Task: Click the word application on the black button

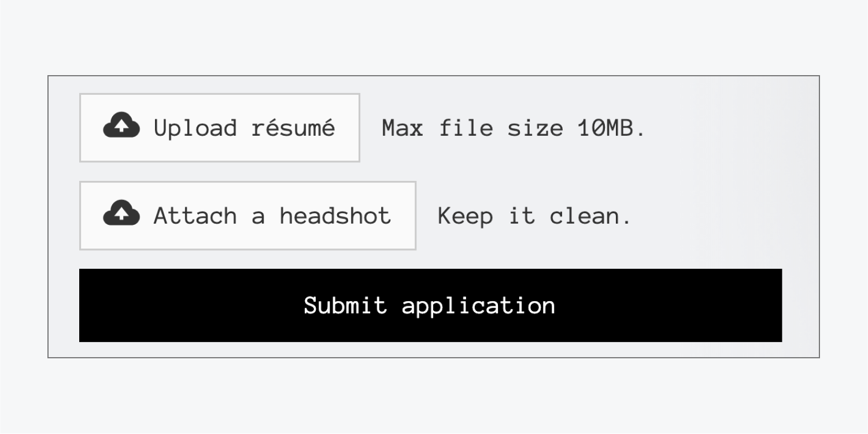Action: (479, 306)
